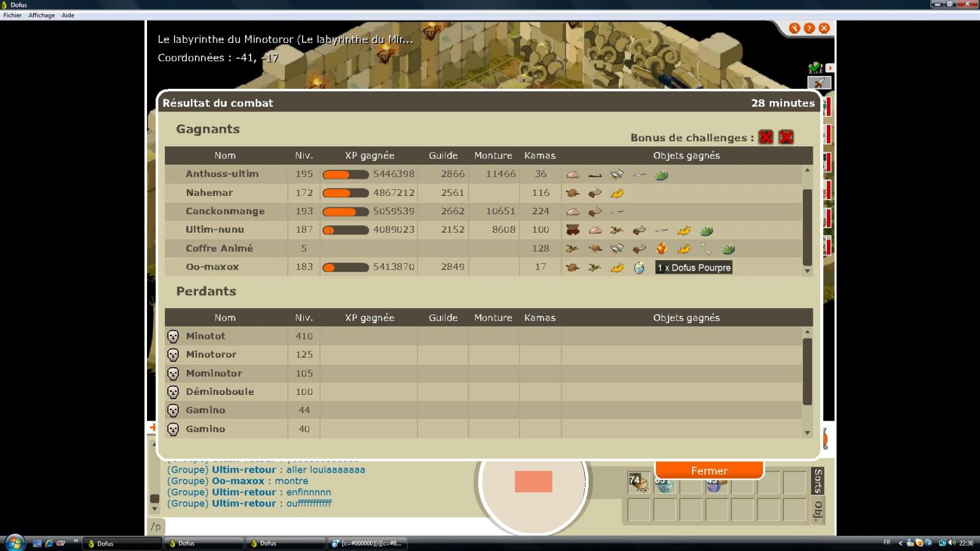Open the Fichier menu
The image size is (980, 551).
click(x=12, y=15)
